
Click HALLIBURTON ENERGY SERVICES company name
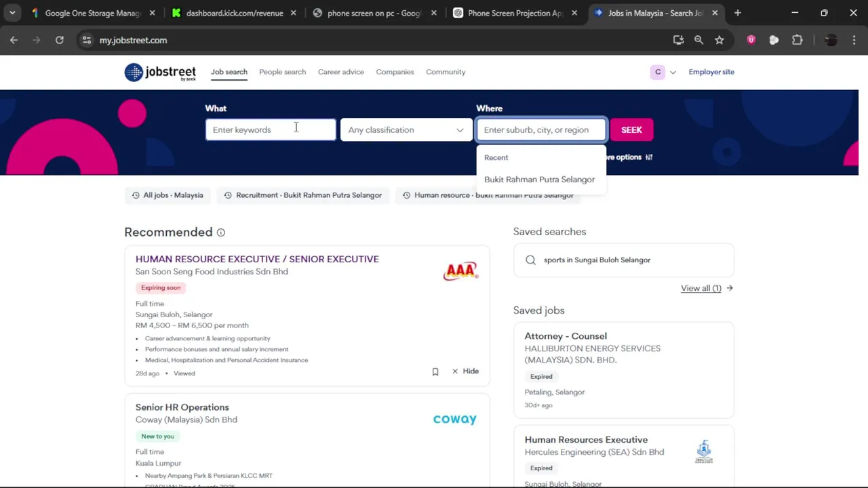(x=592, y=354)
